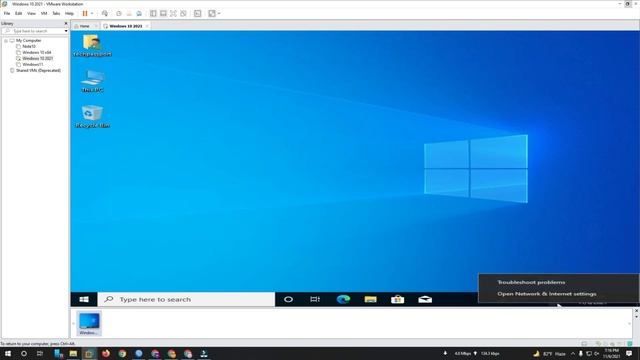Click the stretch guest display toolbar icon
Viewport: 640px width, 360px height.
click(x=212, y=13)
